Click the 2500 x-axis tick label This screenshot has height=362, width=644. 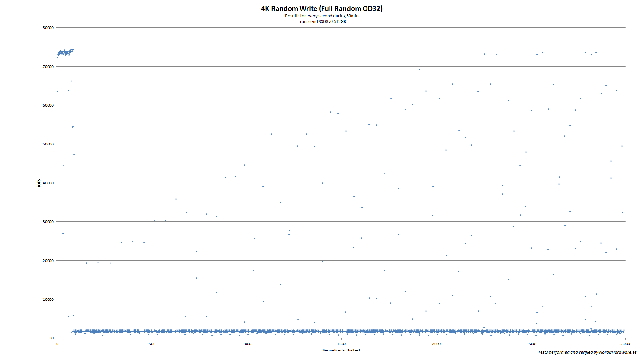click(531, 344)
